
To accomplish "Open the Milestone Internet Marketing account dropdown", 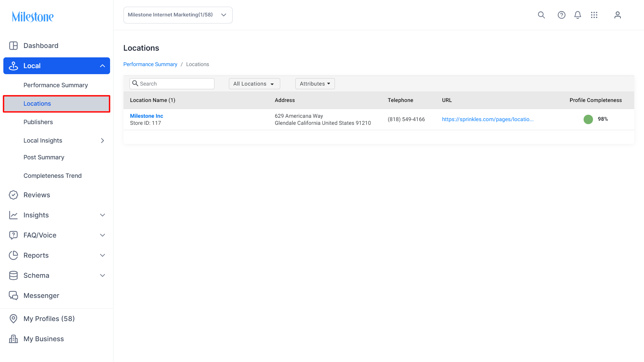I will click(x=178, y=15).
